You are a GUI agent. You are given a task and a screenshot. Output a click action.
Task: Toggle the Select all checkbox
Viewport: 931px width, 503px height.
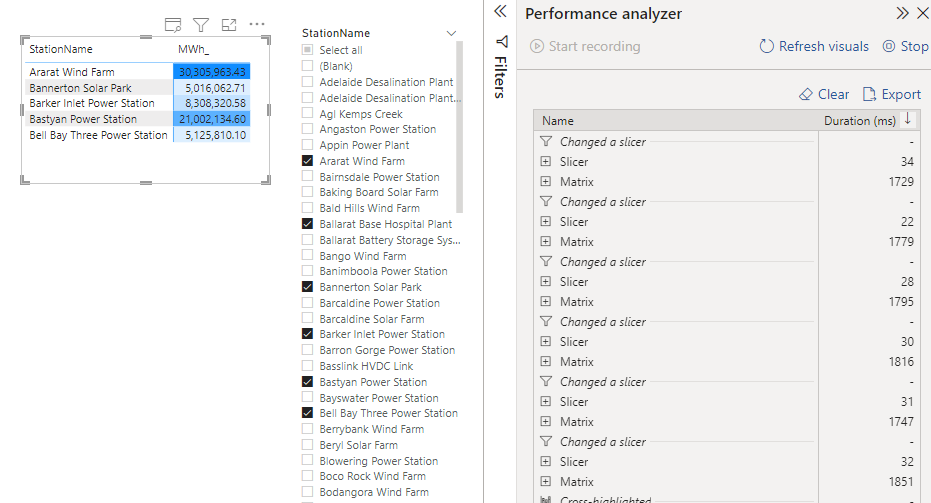click(308, 50)
